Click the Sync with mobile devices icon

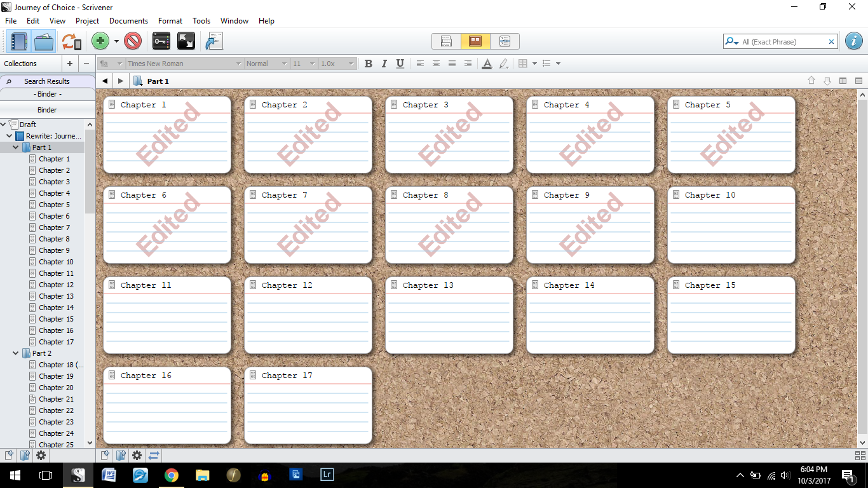[x=71, y=42]
